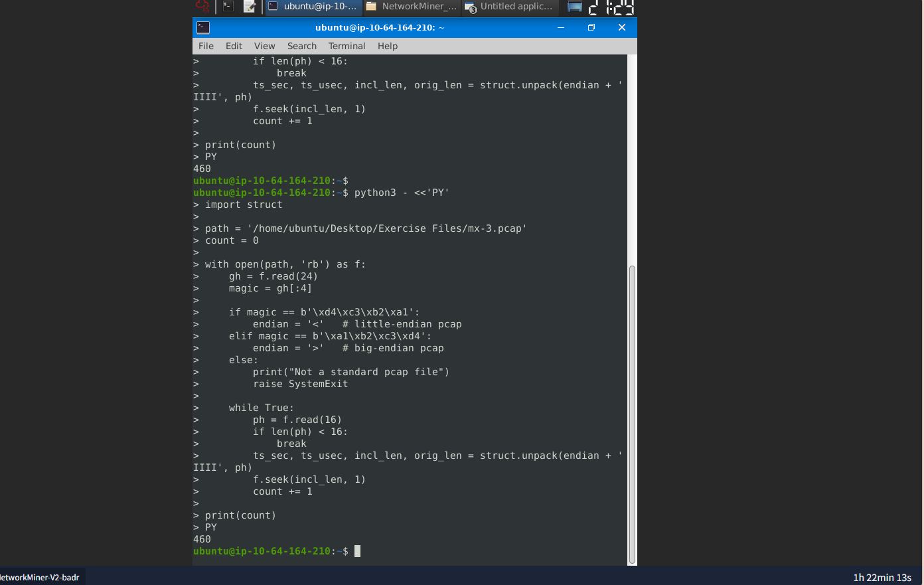Click the 'while True:' line

(261, 408)
